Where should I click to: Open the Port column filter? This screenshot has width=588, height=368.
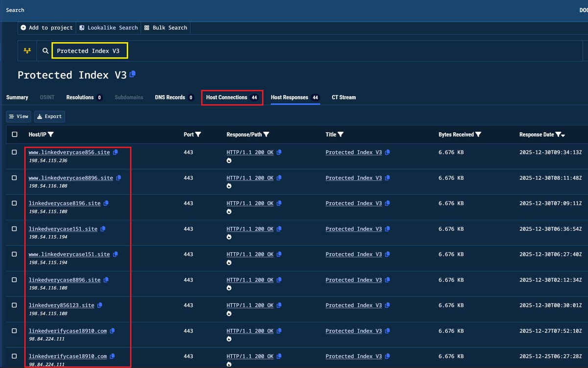tap(198, 134)
